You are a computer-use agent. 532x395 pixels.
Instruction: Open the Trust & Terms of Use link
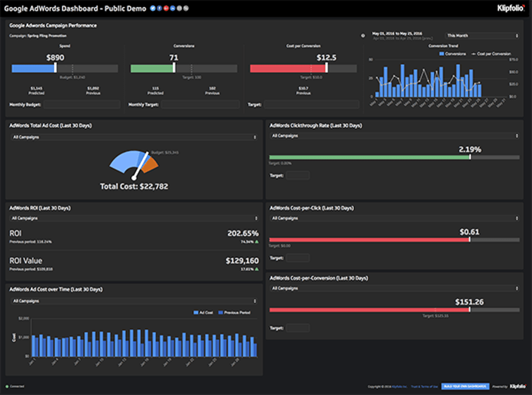pyautogui.click(x=424, y=387)
